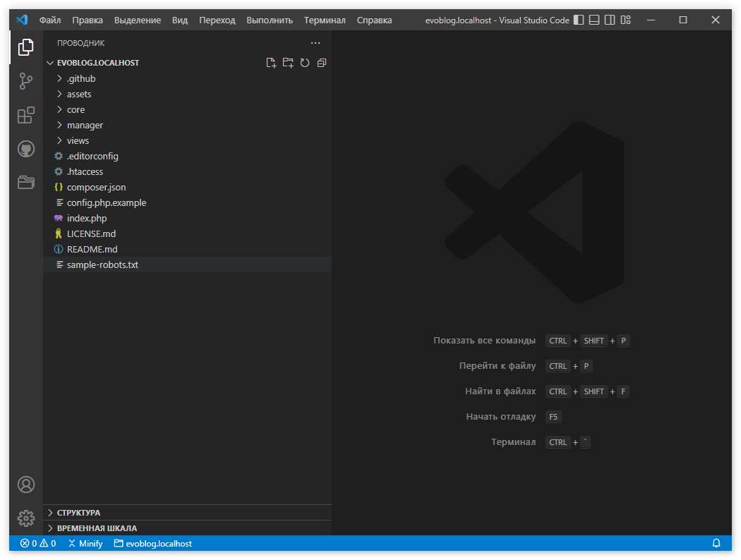Toggle the secondary sidebar layout control
Image resolution: width=741 pixels, height=560 pixels.
click(x=609, y=20)
